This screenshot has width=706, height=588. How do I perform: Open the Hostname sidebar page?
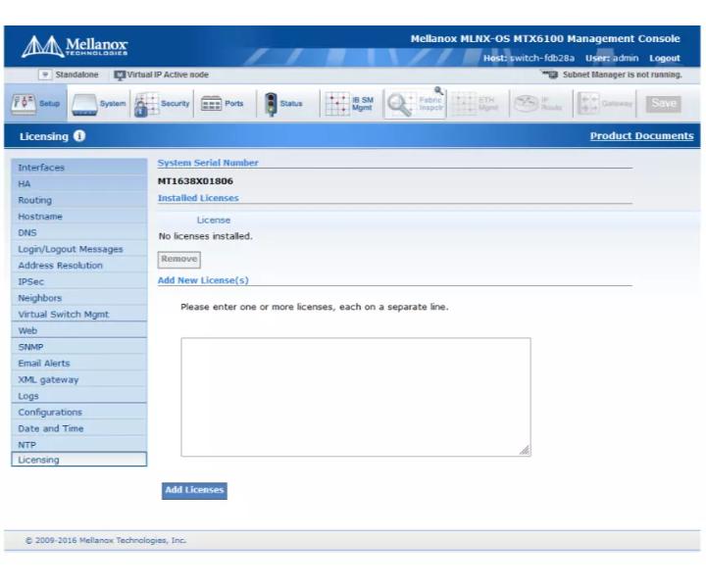point(78,217)
